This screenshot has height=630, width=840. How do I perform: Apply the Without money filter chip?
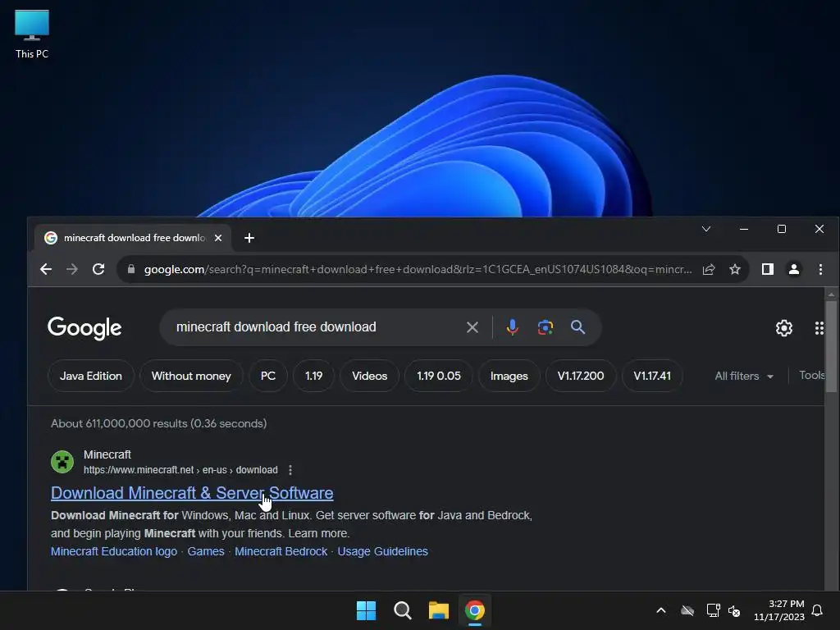pos(191,376)
